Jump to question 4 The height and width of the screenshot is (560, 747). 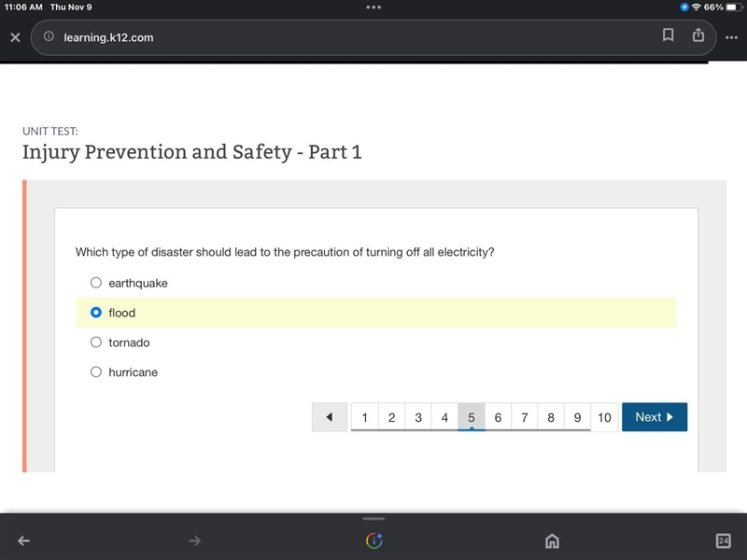click(444, 417)
